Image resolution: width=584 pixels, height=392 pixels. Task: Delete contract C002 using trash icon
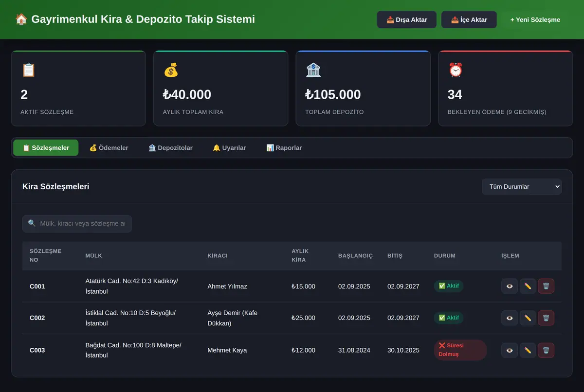click(546, 318)
